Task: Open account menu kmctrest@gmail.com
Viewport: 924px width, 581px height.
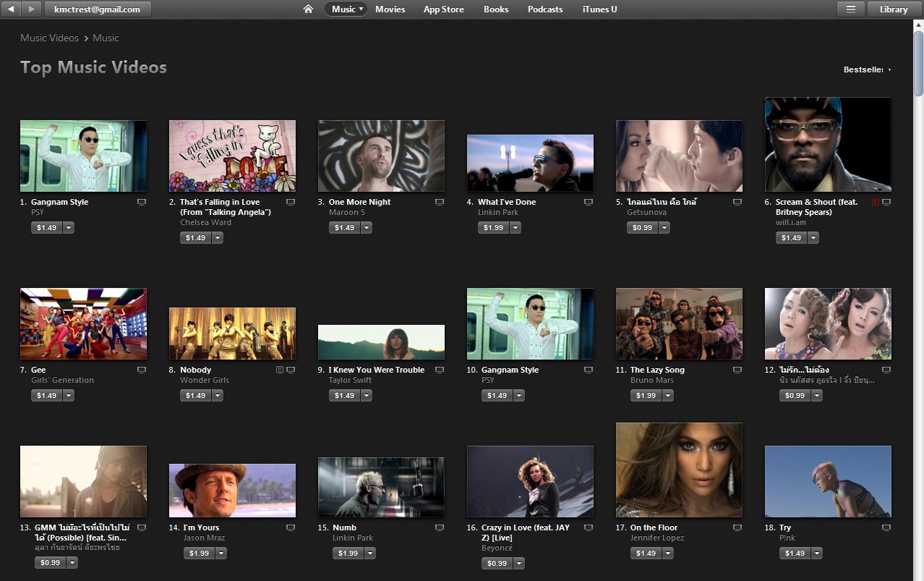Action: tap(98, 9)
